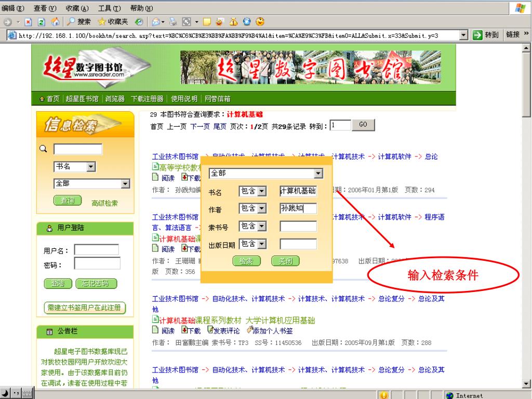This screenshot has width=532, height=399.
Task: Click the empty 索书号 input field
Action: (x=298, y=227)
